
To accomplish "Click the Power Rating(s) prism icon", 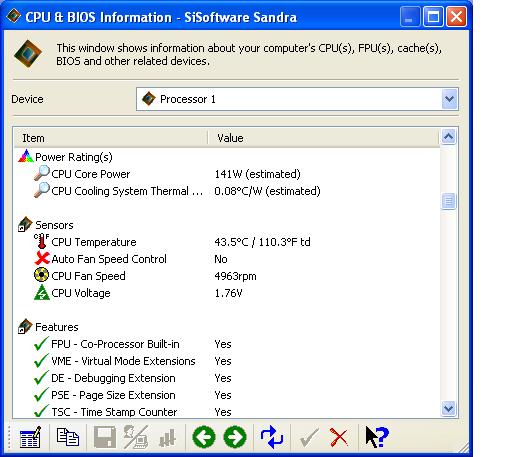I will (26, 156).
